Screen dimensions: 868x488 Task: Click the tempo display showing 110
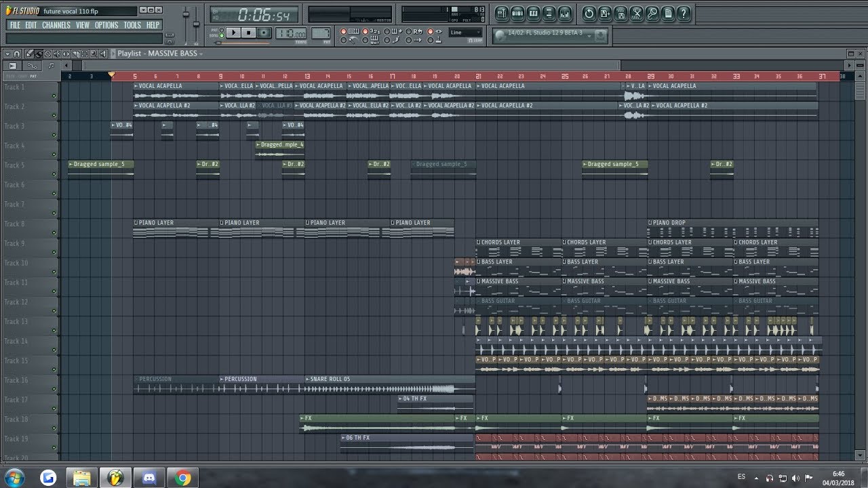(290, 33)
